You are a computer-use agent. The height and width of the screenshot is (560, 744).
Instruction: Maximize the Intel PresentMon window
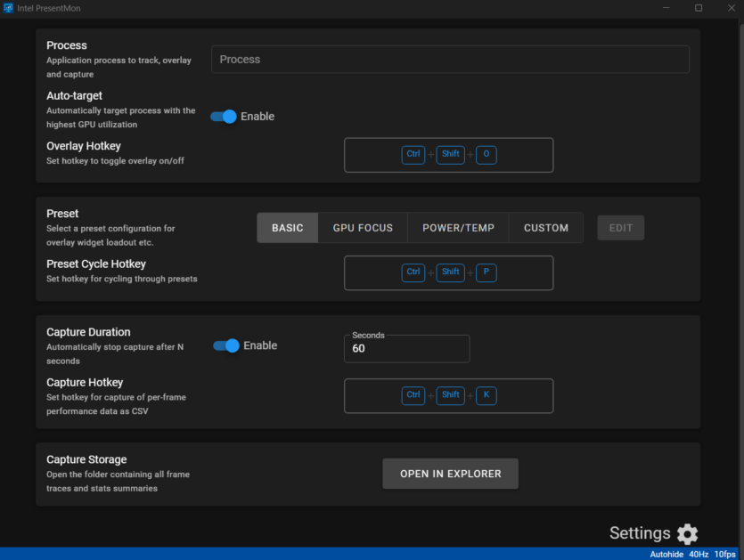pyautogui.click(x=699, y=8)
